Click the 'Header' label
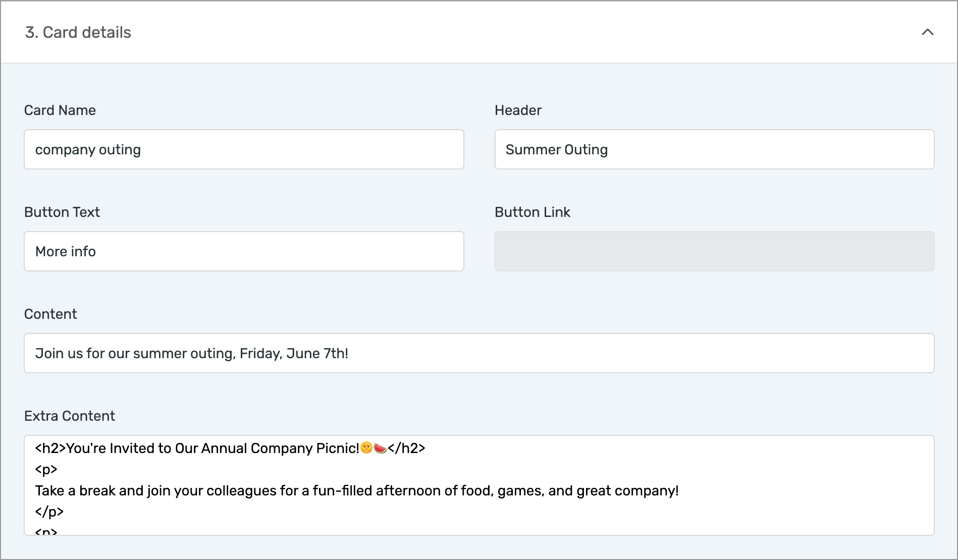Viewport: 958px width, 560px height. click(x=518, y=110)
